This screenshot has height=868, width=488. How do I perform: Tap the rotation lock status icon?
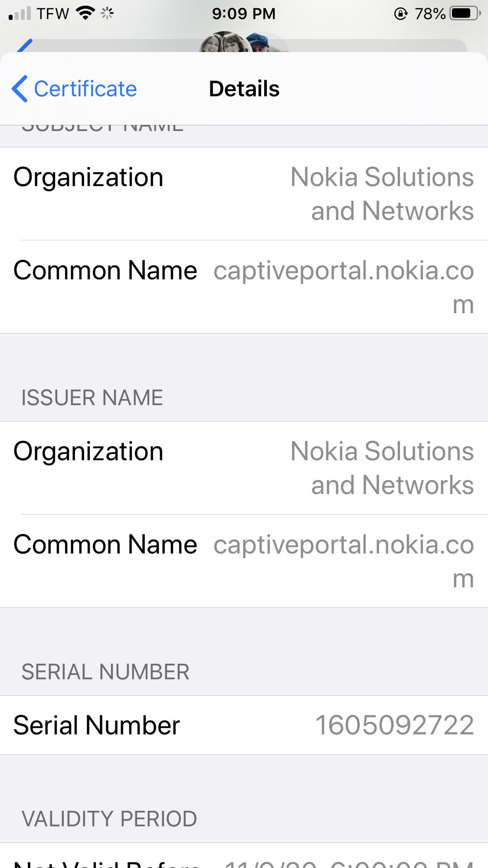400,14
